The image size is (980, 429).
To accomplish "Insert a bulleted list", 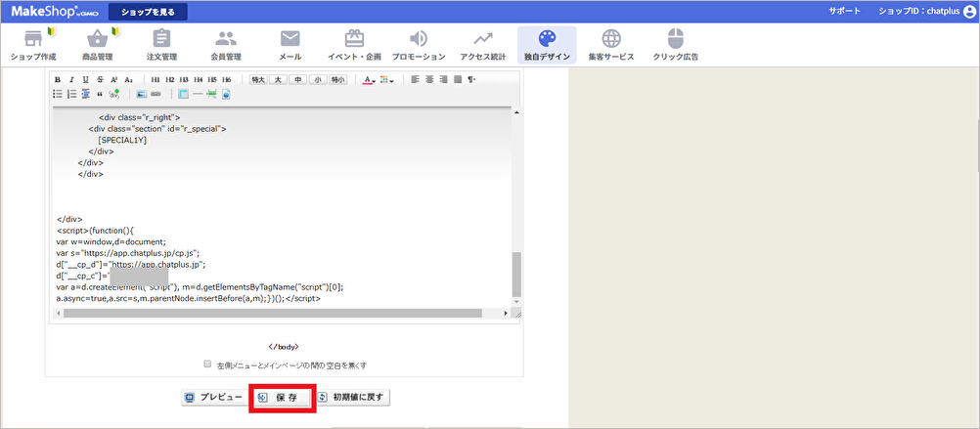I will tap(58, 94).
